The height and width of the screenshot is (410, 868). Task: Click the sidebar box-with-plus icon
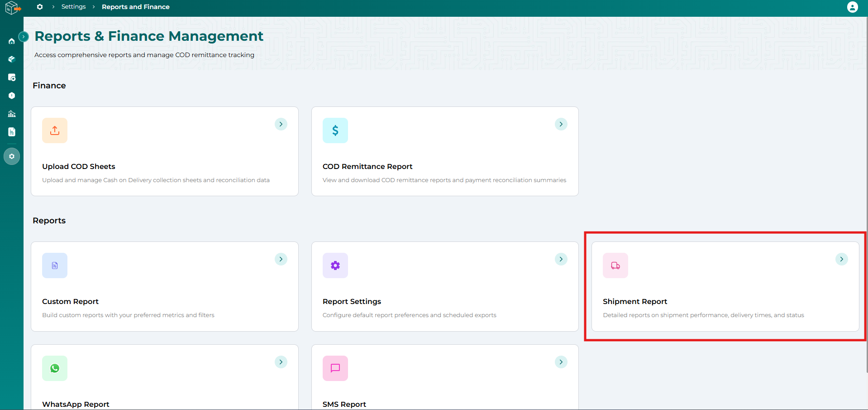12,77
